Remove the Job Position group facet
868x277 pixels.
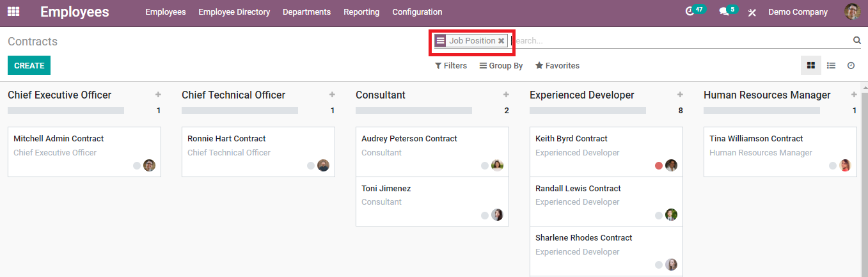pyautogui.click(x=501, y=41)
